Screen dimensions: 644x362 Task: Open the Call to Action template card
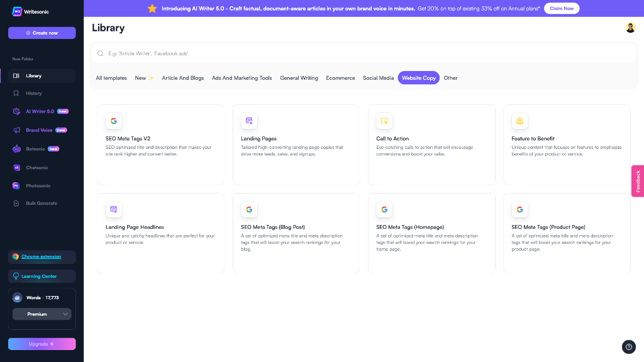pos(431,145)
